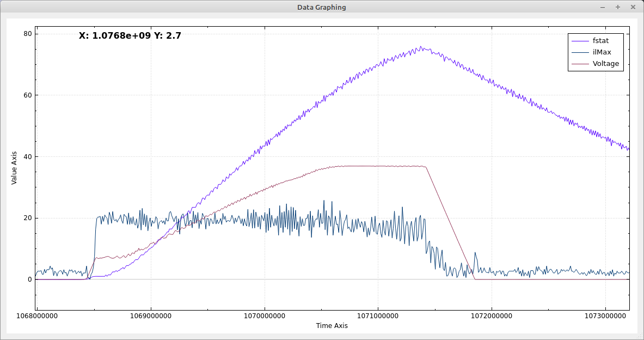Select the "Value Axis" label
Image resolution: width=644 pixels, height=340 pixels.
14,168
